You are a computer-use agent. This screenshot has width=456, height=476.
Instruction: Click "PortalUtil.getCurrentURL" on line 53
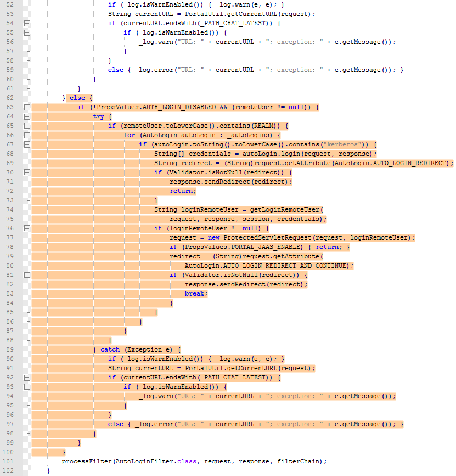[x=231, y=14]
